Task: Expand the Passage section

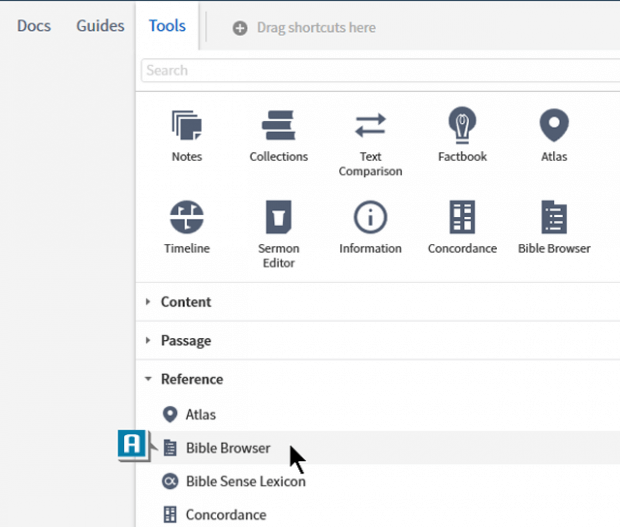Action: pyautogui.click(x=185, y=340)
